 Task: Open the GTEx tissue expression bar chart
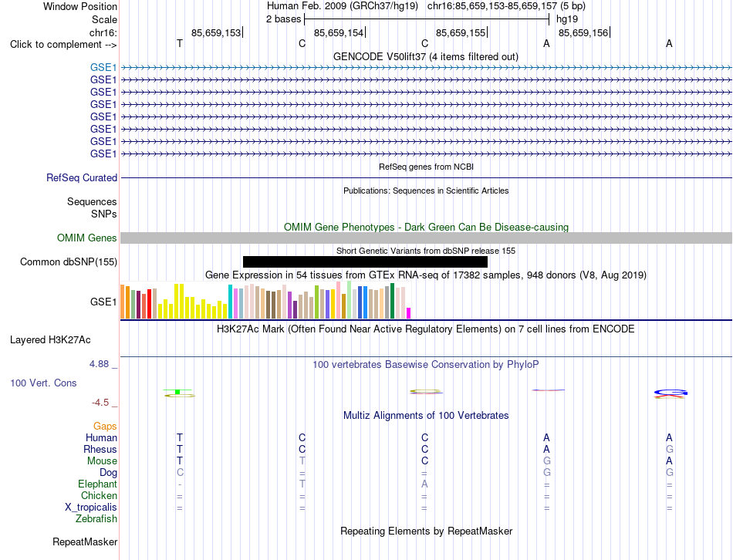[x=265, y=301]
